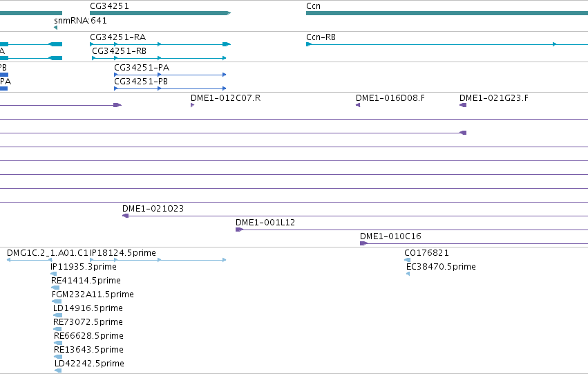Select EST label LD14916.5prime
Screen dimensions: 588x374
[x=88, y=308]
